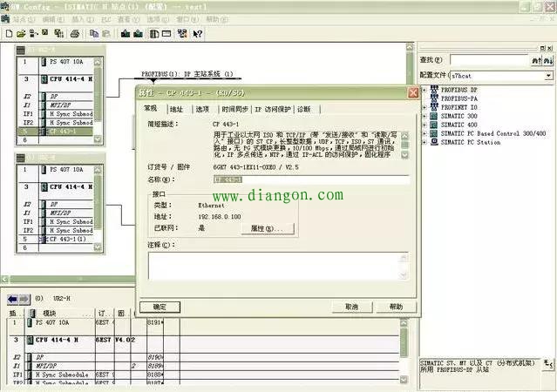Click the 取消 button

coord(351,307)
